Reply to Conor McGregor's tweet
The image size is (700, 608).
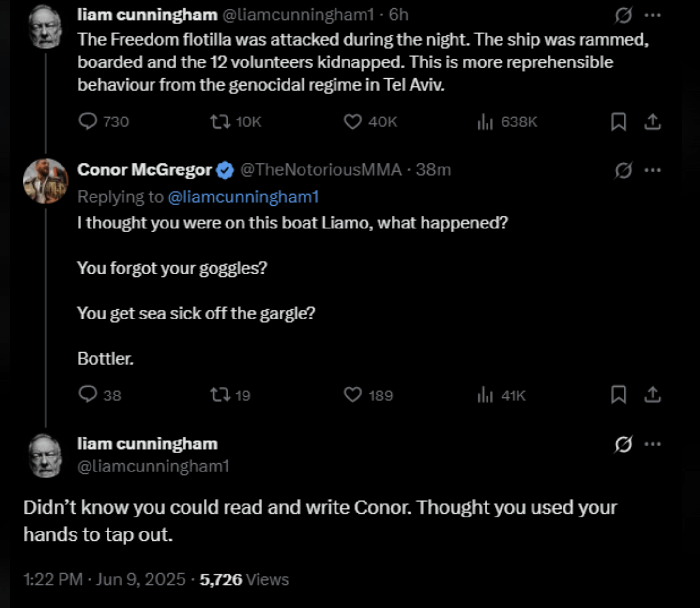[x=88, y=395]
